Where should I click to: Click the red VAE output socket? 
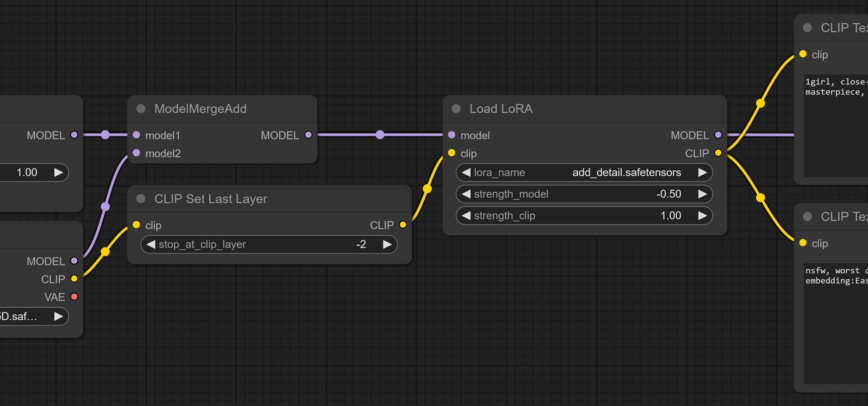tap(74, 297)
